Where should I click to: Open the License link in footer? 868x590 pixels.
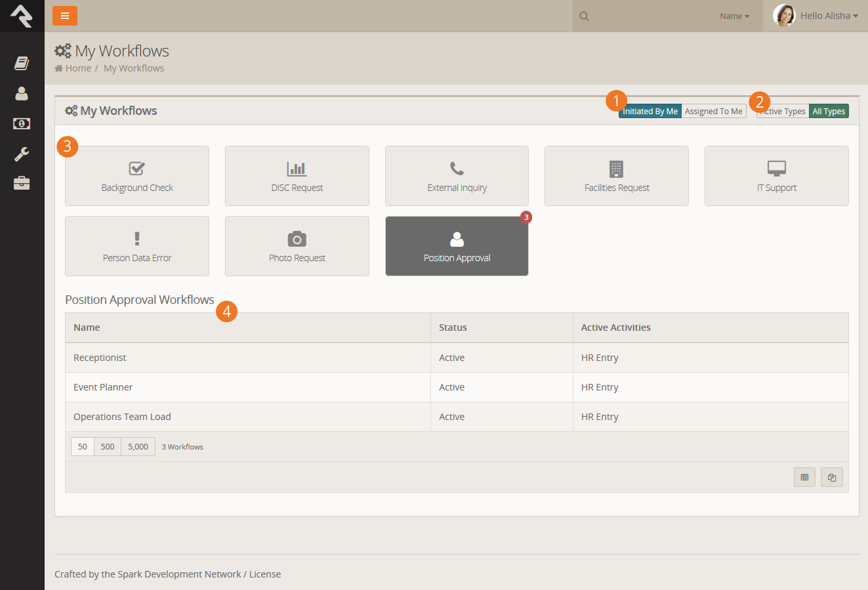pos(265,574)
